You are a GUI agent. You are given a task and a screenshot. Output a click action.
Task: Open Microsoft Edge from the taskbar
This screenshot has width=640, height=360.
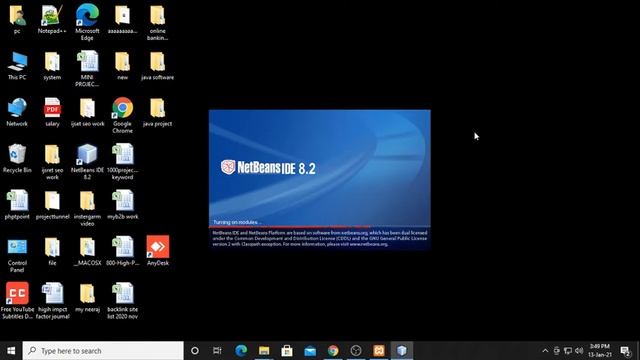241,351
